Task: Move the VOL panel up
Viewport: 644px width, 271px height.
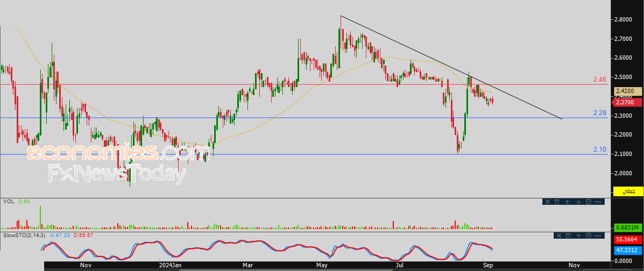Action: [567, 202]
